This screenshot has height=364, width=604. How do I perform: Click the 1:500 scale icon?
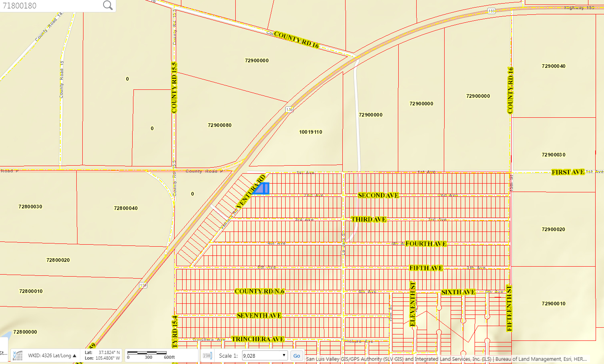click(207, 356)
